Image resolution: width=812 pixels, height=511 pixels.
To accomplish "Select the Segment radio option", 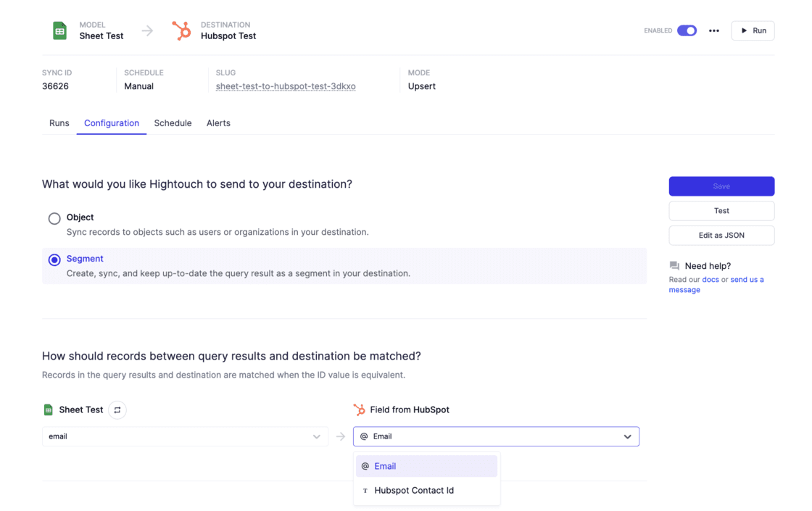I will click(54, 259).
